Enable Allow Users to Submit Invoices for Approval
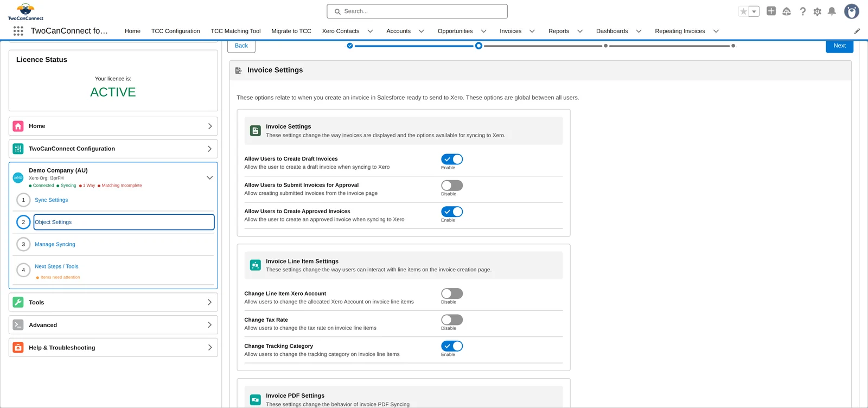 452,186
